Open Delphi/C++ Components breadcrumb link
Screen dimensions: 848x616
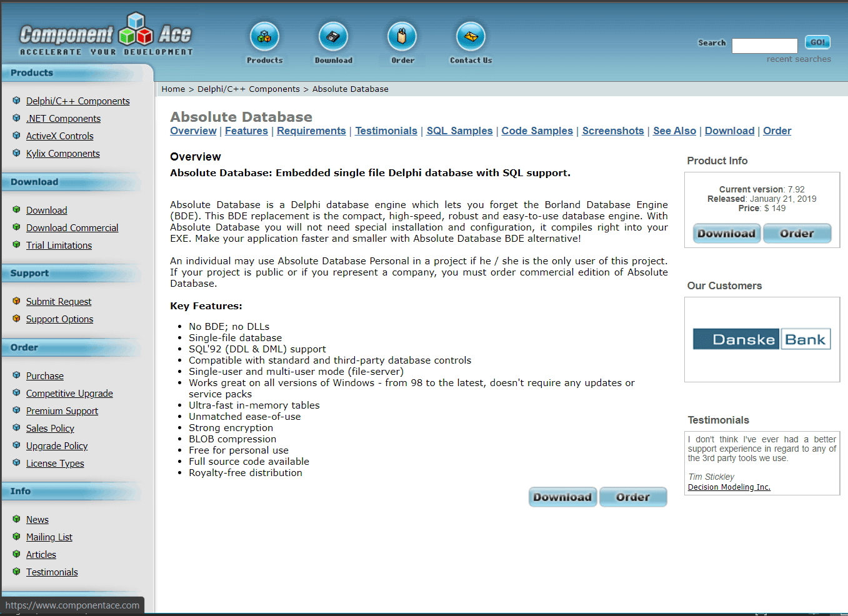[x=249, y=89]
